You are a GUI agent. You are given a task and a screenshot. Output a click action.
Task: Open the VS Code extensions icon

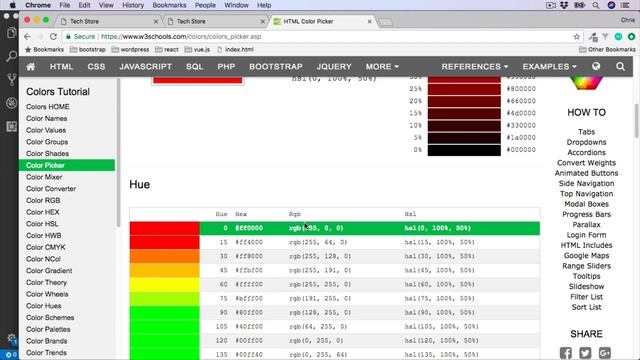click(x=11, y=127)
